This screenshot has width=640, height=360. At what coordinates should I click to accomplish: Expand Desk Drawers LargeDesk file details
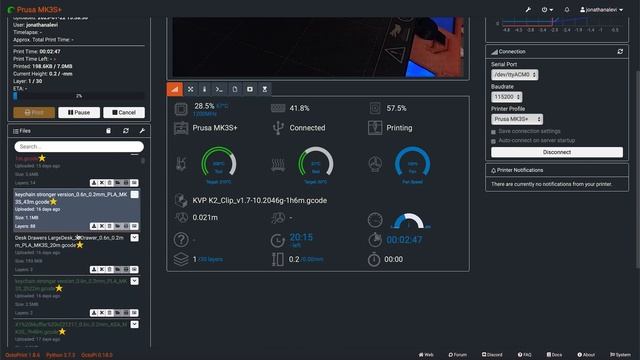click(x=134, y=238)
